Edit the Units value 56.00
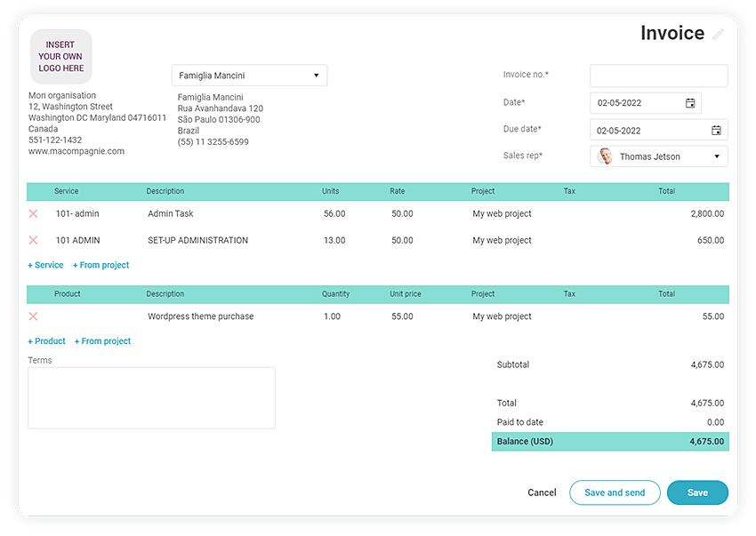Viewport: 756px width, 536px height. tap(334, 214)
